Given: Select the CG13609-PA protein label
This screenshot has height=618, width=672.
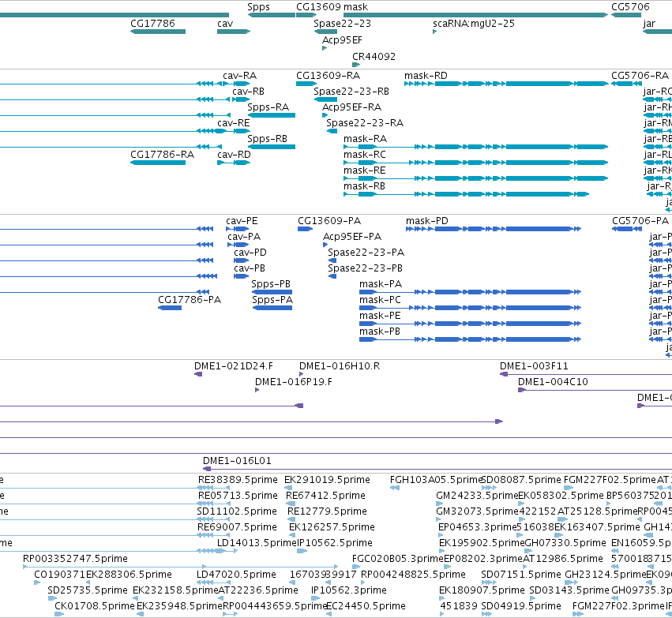Looking at the screenshot, I should (329, 220).
